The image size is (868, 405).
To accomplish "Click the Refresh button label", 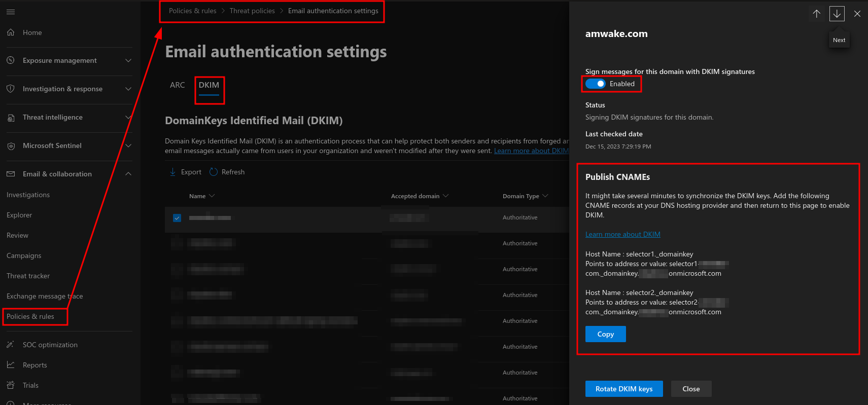I will (233, 172).
